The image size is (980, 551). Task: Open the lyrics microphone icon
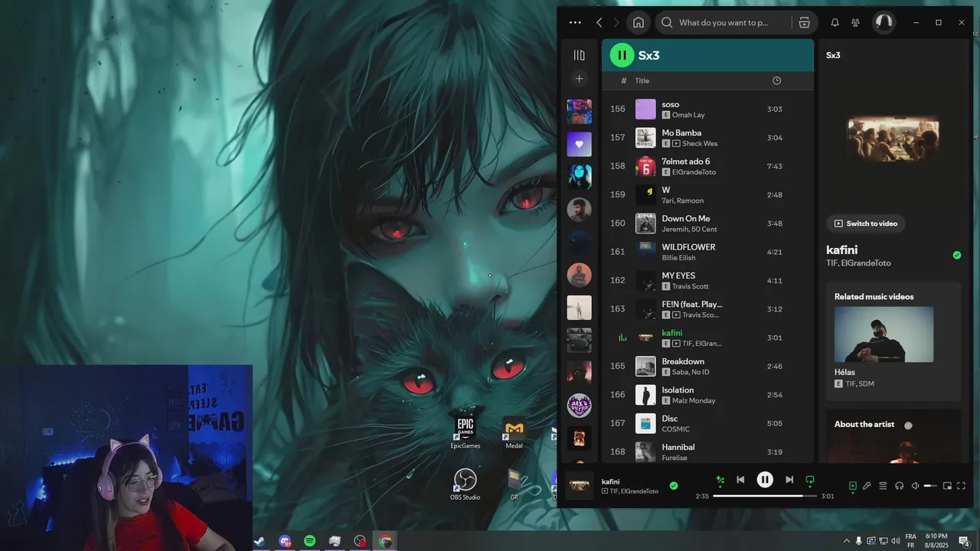click(x=867, y=485)
